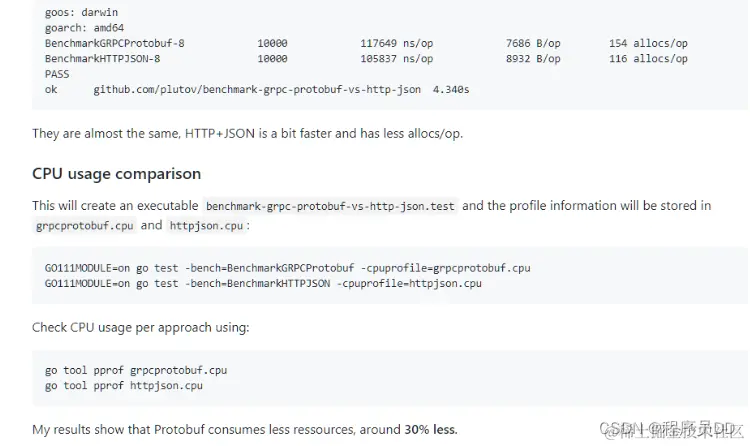Click the -bench=BenchmarkGRPCProtobuf go test command
The width and height of the screenshot is (750, 446).
[x=287, y=268]
